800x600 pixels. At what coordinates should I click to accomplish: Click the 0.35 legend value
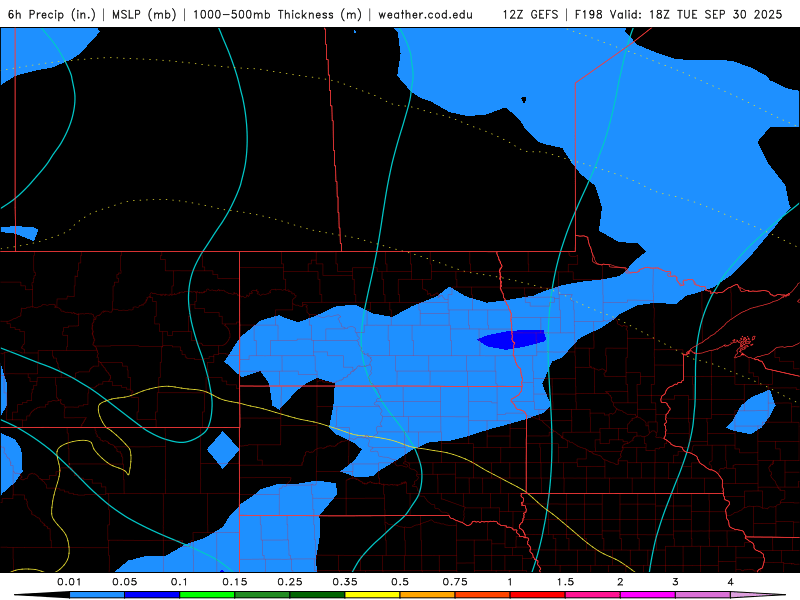[345, 582]
